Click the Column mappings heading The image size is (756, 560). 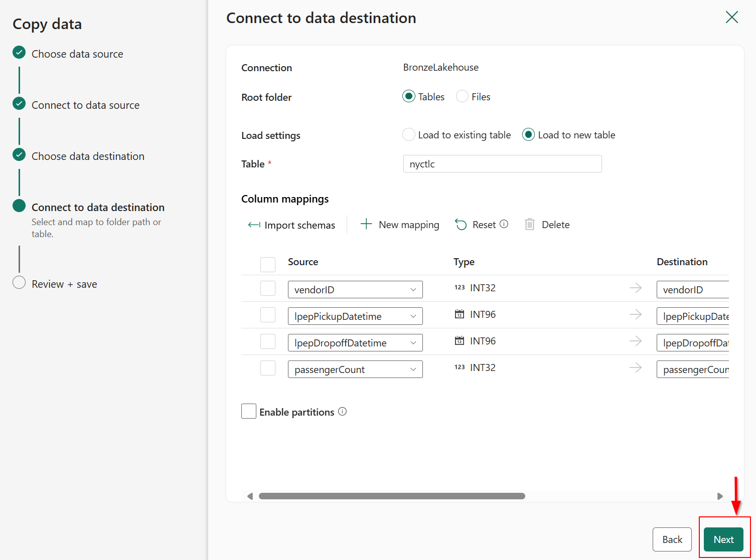(x=285, y=199)
